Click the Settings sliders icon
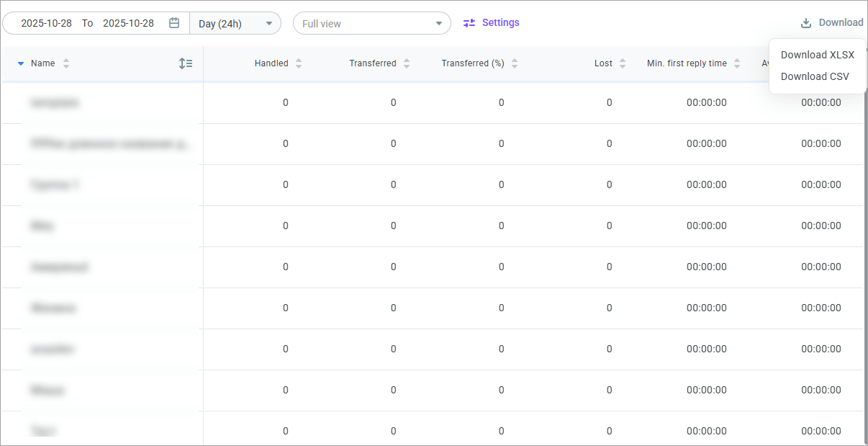The image size is (868, 446). tap(469, 23)
